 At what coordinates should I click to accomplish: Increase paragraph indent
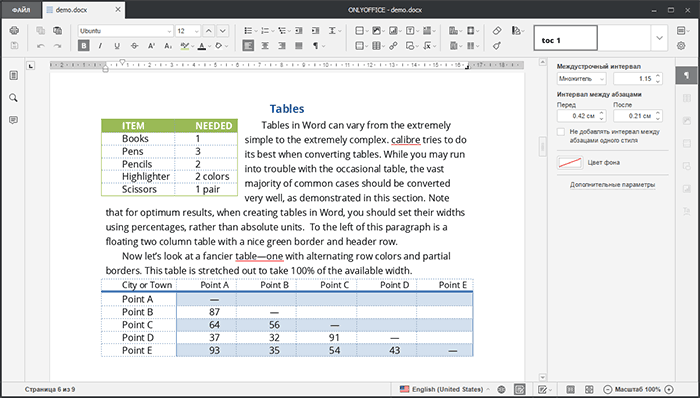pyautogui.click(x=315, y=31)
